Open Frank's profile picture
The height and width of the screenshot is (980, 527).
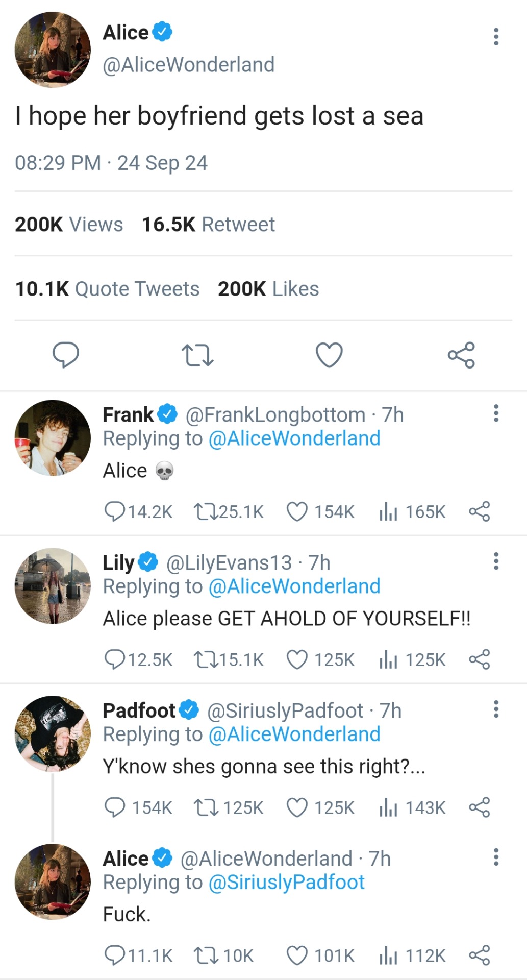53,438
